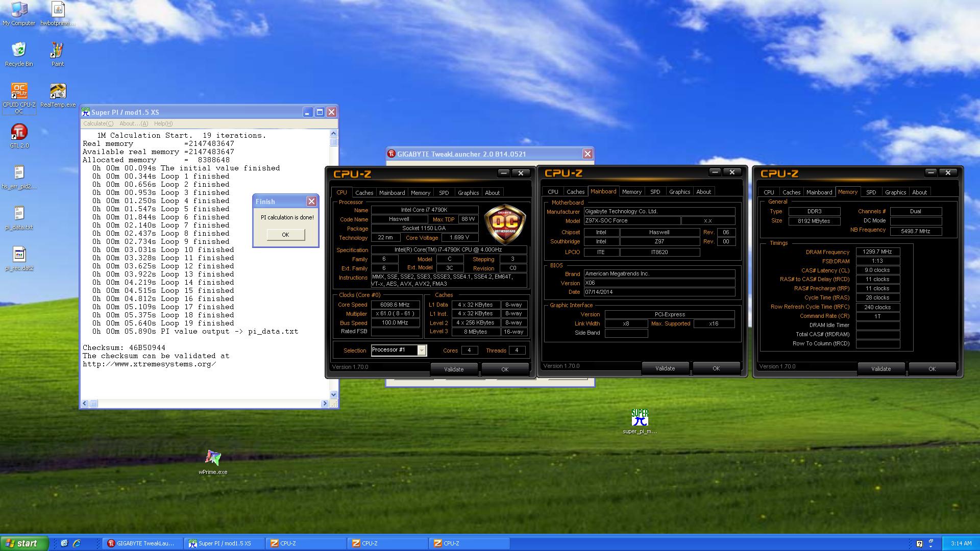Click Super PI vertical scrollbar down arrow
This screenshot has height=551, width=980.
pos(334,394)
